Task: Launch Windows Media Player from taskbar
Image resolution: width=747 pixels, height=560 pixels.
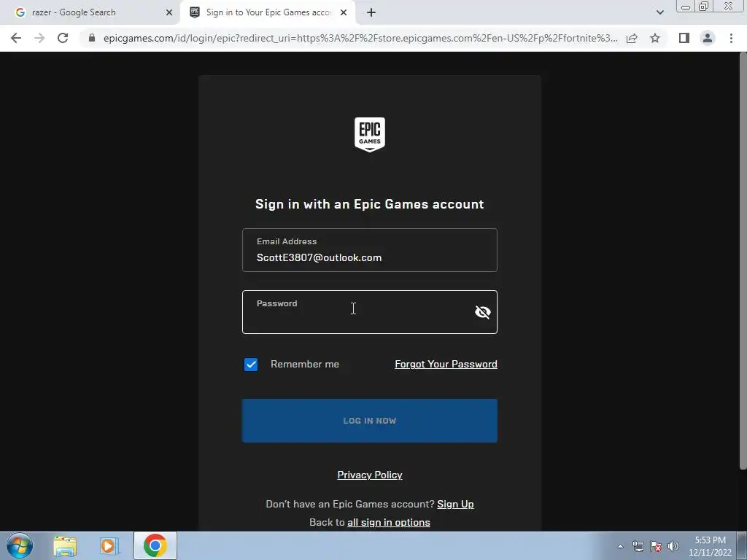Action: [x=109, y=546]
